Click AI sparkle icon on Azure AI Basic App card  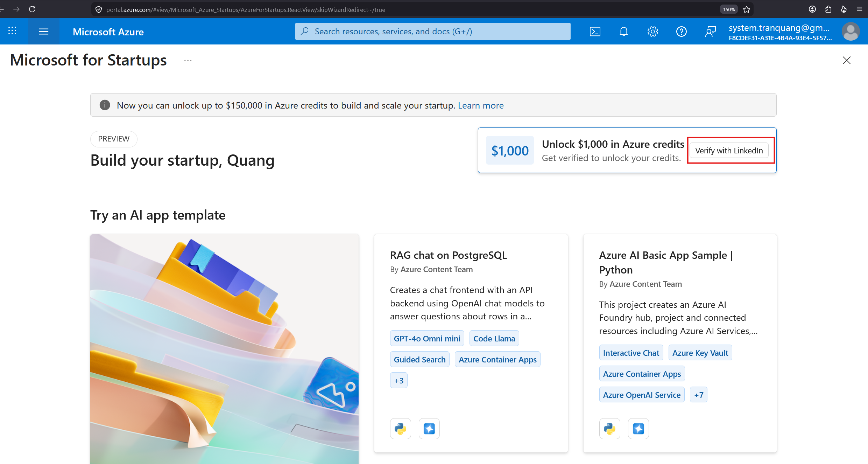(638, 429)
